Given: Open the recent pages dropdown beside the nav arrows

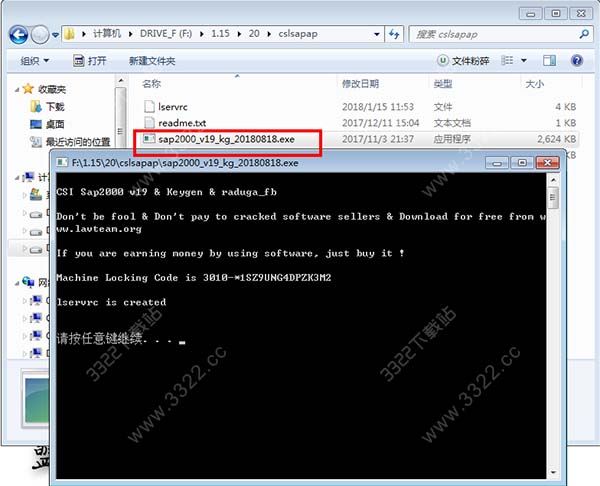Looking at the screenshot, I should (x=55, y=35).
